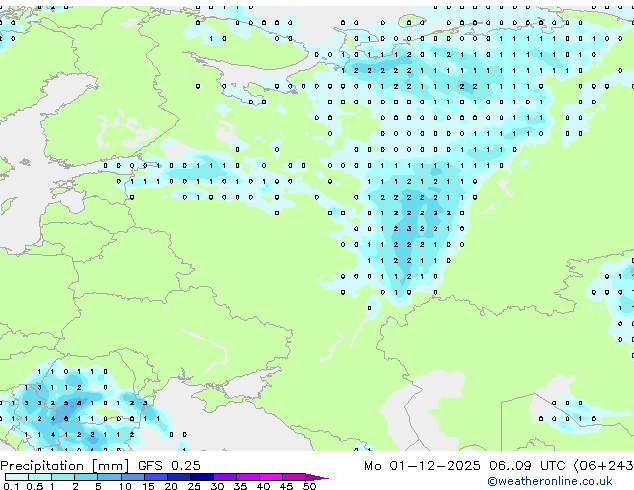Click the '50' legend scale label
Viewport: 634px width, 490px height.
309,486
